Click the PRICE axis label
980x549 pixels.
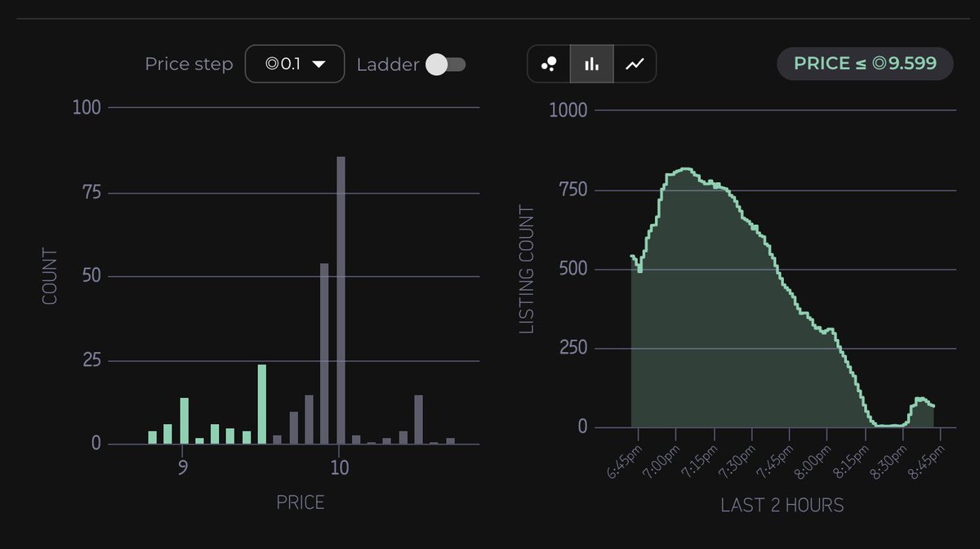301,502
